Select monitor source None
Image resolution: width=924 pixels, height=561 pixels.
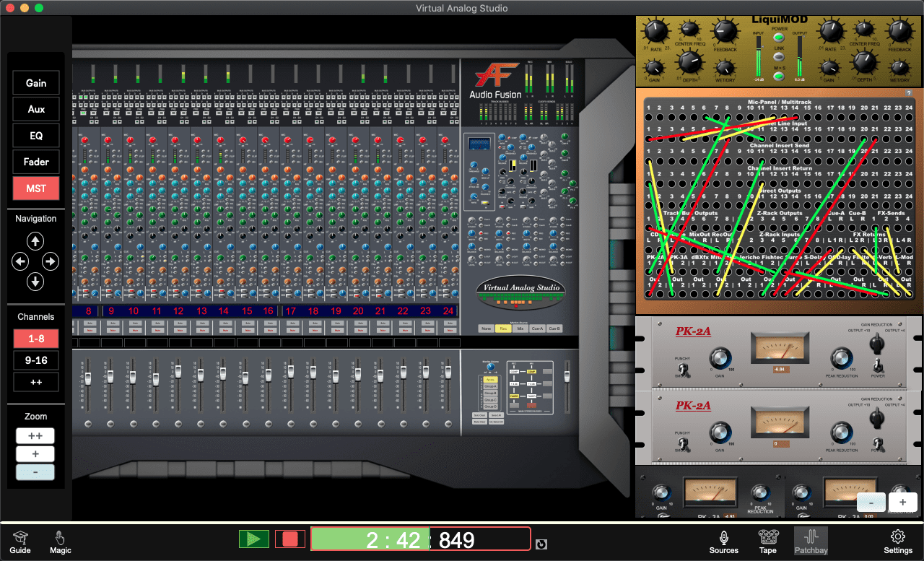tap(486, 329)
